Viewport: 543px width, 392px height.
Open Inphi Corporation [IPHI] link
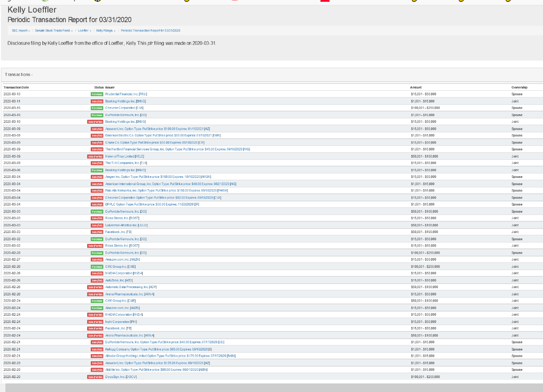point(121,322)
